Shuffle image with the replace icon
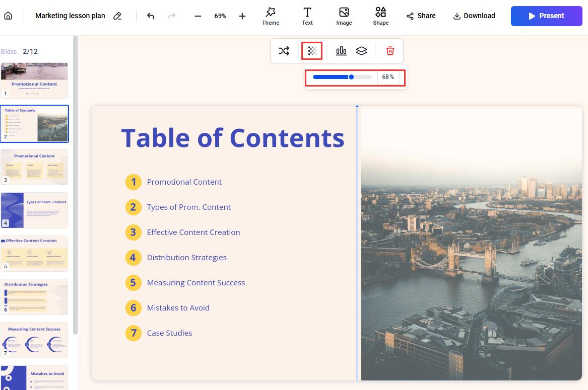Screen dimensions: 588x390 pyautogui.click(x=284, y=51)
